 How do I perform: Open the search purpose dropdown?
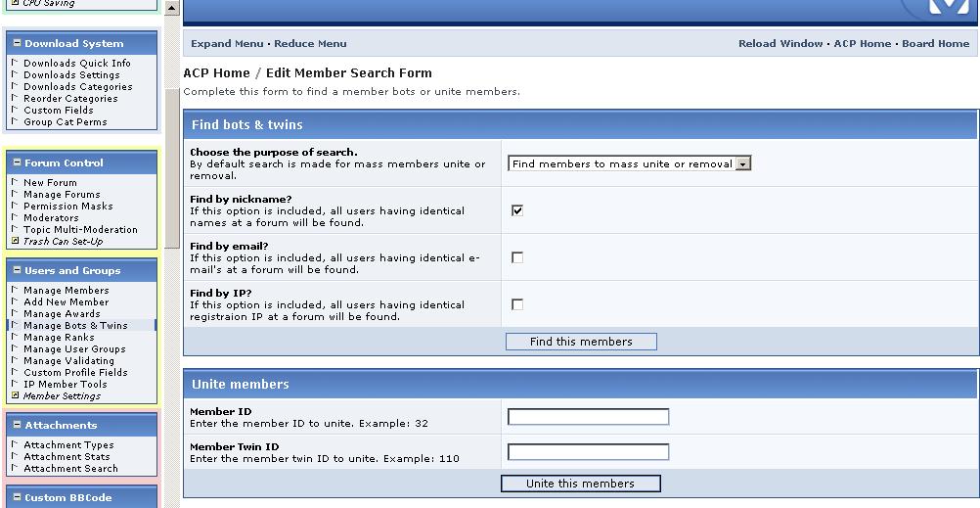[742, 164]
